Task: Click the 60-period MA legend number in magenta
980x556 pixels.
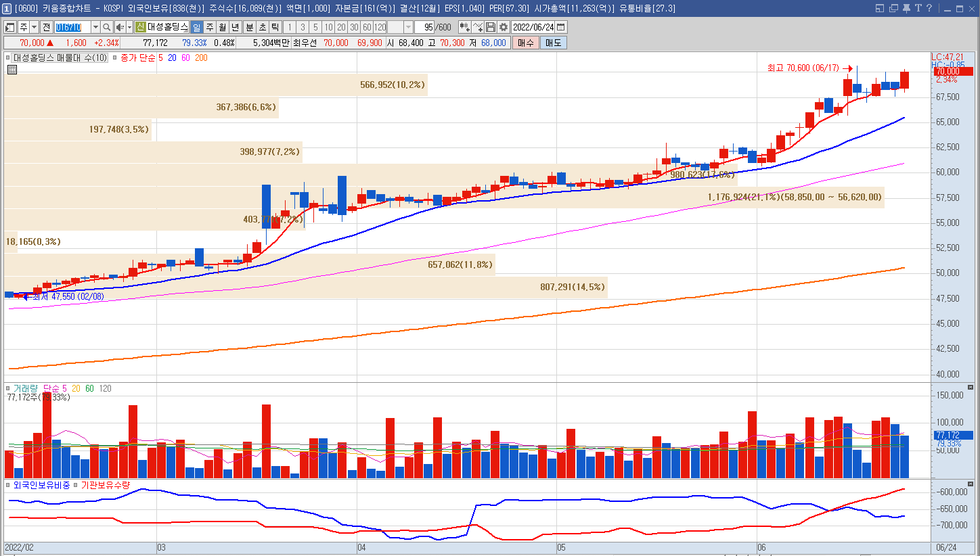Action: coord(185,58)
